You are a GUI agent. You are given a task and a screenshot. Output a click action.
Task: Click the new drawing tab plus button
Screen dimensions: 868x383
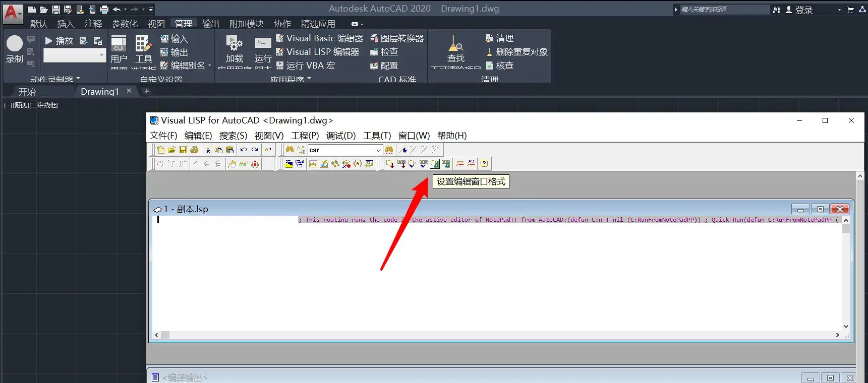coord(147,91)
